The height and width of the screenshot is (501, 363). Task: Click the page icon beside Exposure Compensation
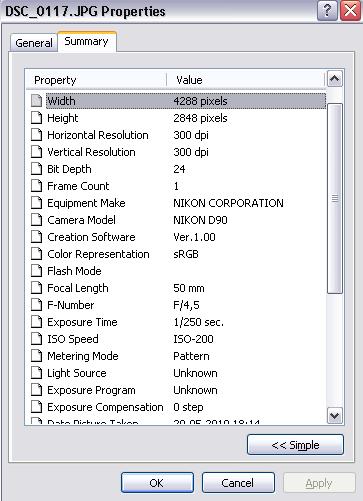tap(37, 407)
